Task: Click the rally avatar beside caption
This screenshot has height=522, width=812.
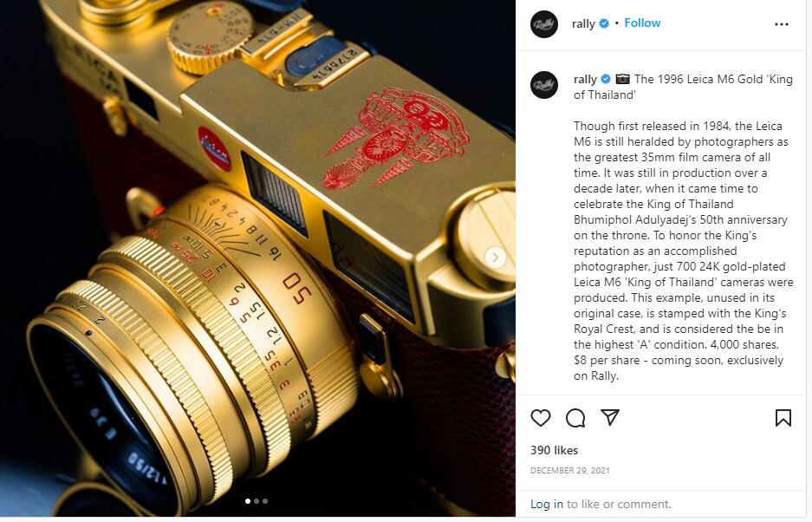Action: (x=544, y=84)
